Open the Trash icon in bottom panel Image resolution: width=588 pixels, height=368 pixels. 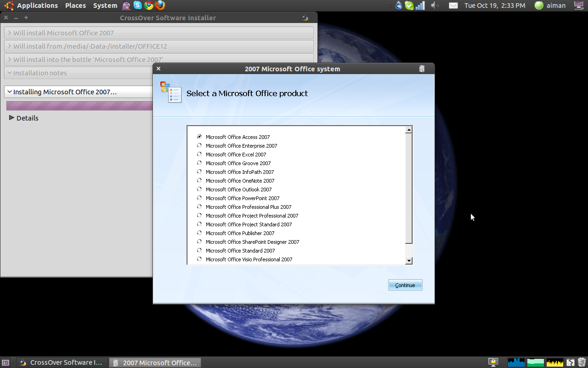tap(582, 362)
